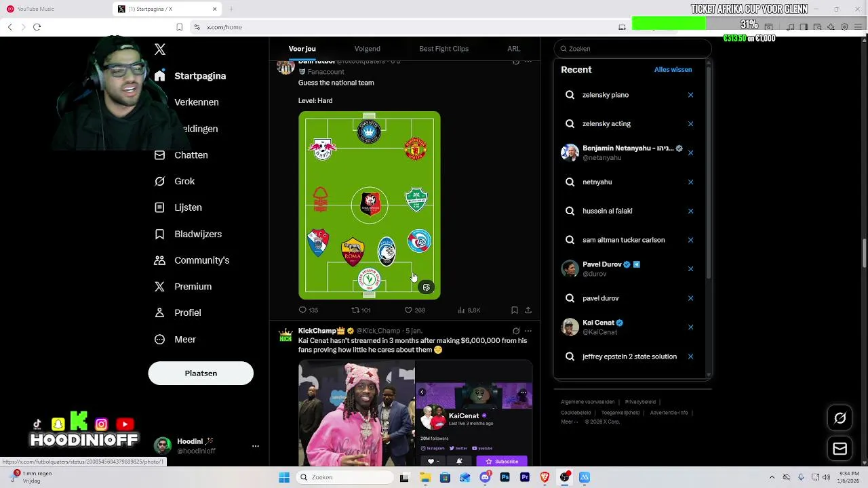Screen dimensions: 868x488
Task: Open Algemene voorwaarden footer link
Action: coord(587,402)
